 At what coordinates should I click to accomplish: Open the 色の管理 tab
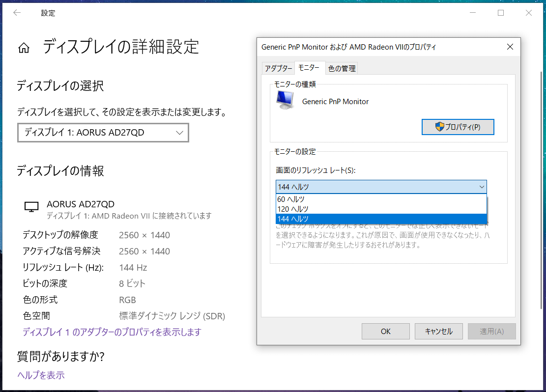coord(342,68)
